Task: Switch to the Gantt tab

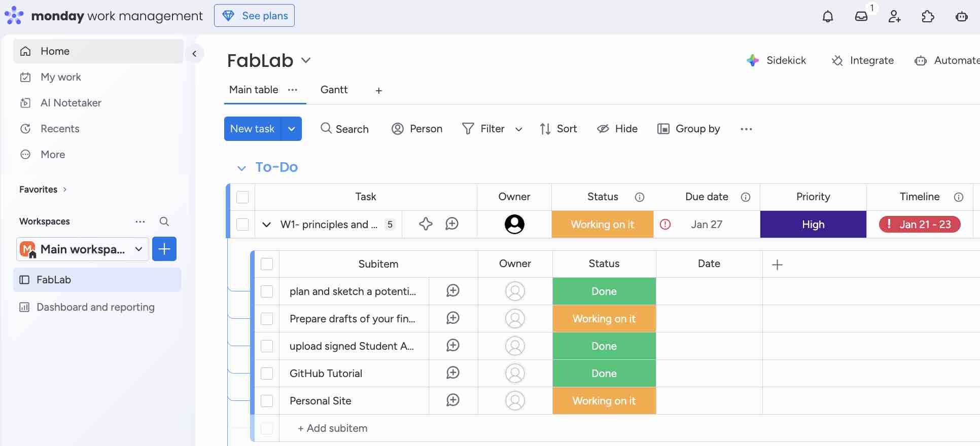Action: 334,90
